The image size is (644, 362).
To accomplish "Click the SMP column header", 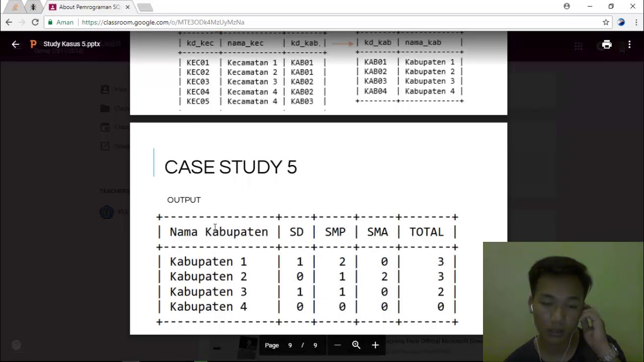I will [335, 232].
